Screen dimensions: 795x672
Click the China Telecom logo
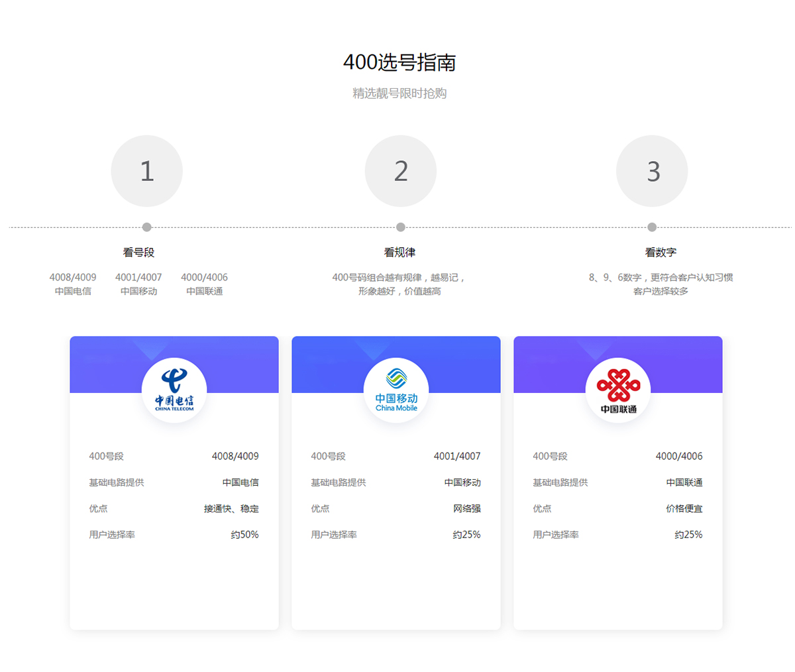[x=174, y=390]
